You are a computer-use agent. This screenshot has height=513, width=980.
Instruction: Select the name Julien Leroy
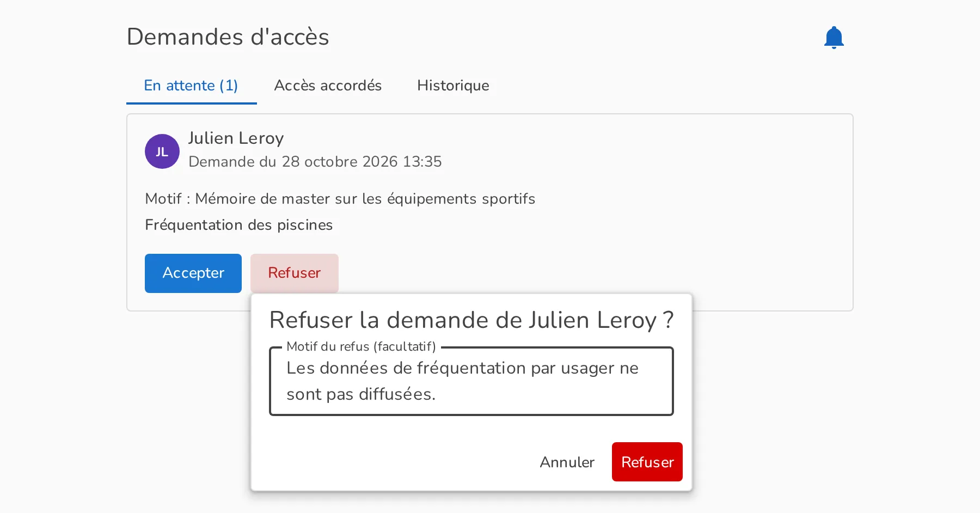(x=236, y=138)
